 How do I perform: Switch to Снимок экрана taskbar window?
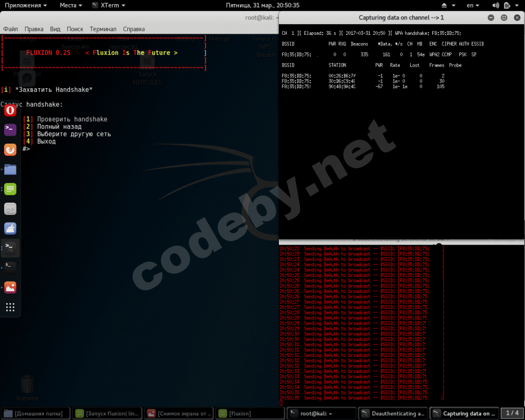point(179,414)
